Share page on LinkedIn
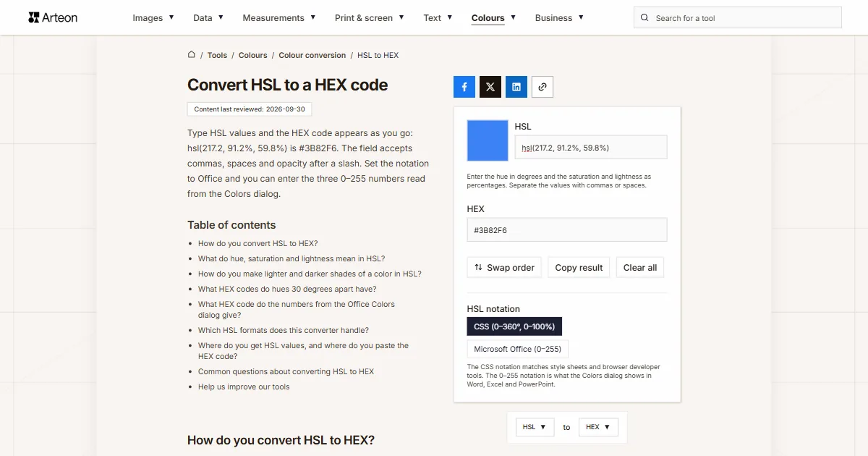 coord(516,87)
